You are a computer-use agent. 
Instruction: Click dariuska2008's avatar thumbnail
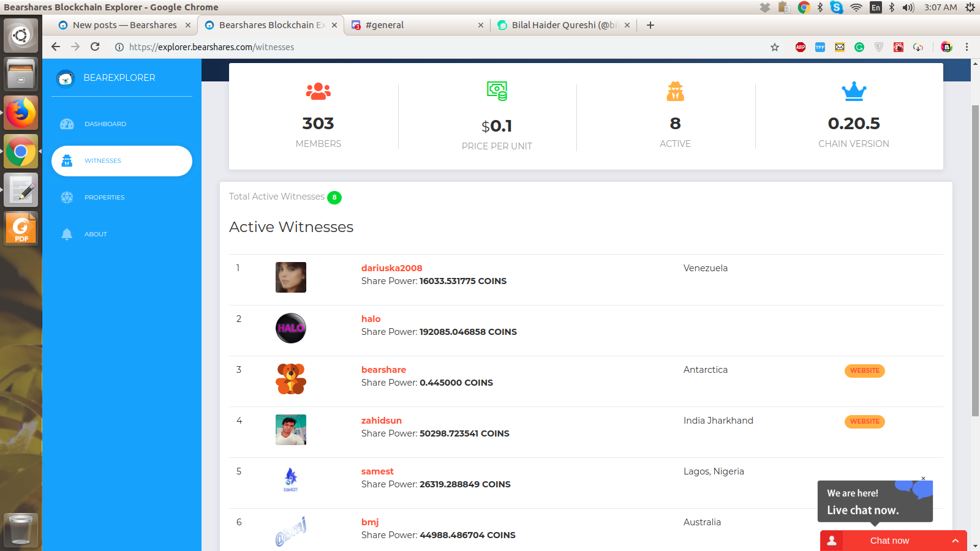291,277
